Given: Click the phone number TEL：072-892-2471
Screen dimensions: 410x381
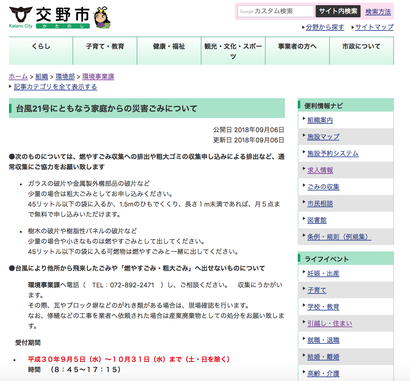Looking at the screenshot, I should click(x=123, y=285).
